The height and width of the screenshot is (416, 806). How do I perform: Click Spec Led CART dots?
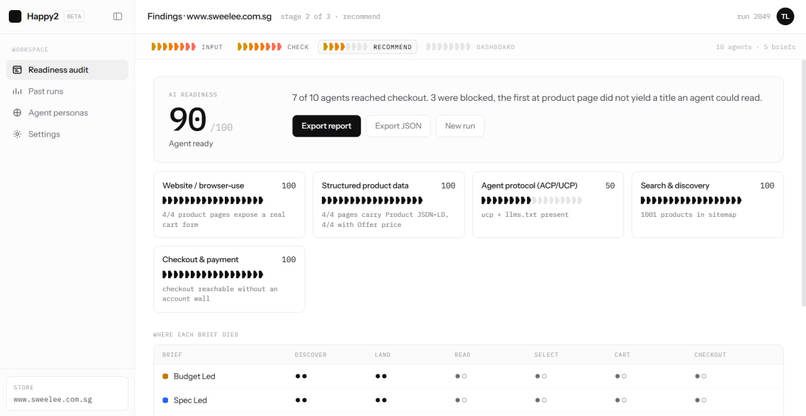tap(621, 400)
